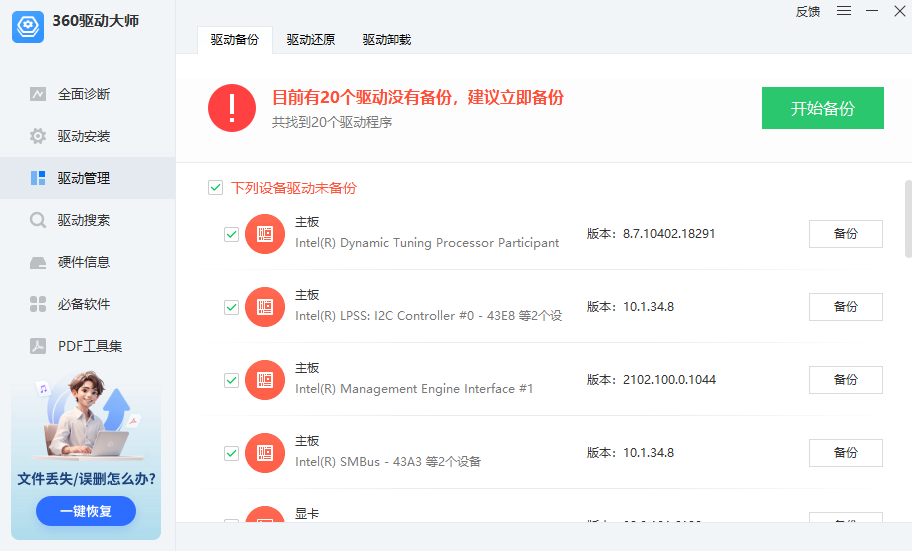Toggle the 下列设备驱动未备份 select-all checkbox

point(215,187)
